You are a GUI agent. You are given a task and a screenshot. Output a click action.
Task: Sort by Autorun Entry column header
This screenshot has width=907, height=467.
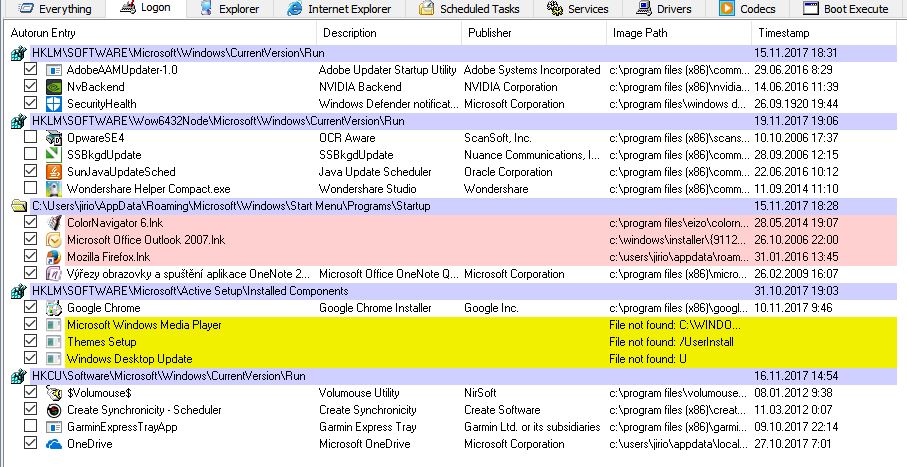(160, 33)
